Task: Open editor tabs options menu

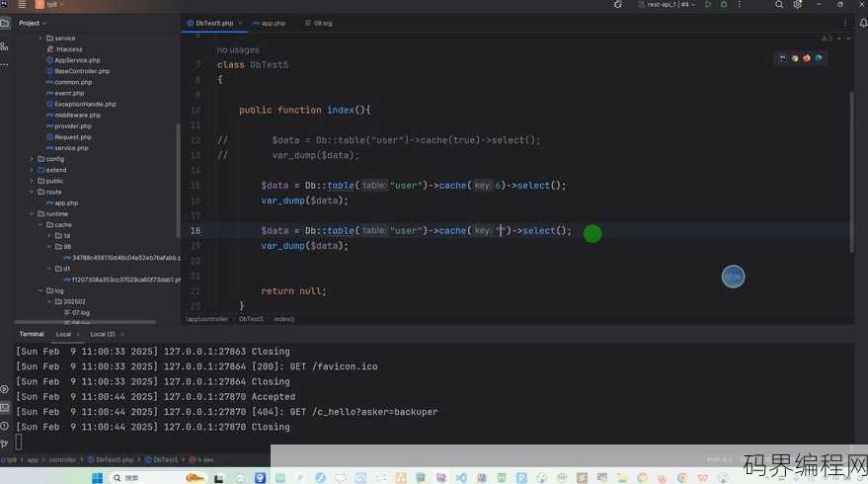Action: tap(845, 24)
